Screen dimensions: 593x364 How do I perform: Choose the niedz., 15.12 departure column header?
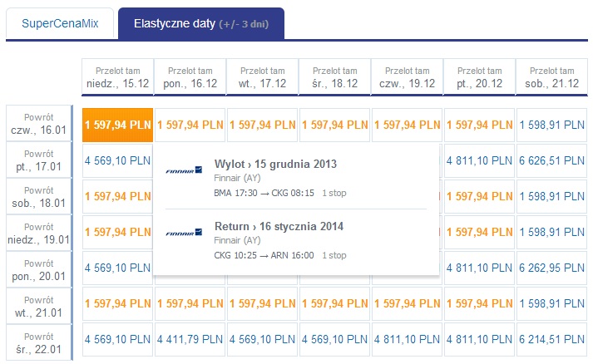click(x=117, y=76)
